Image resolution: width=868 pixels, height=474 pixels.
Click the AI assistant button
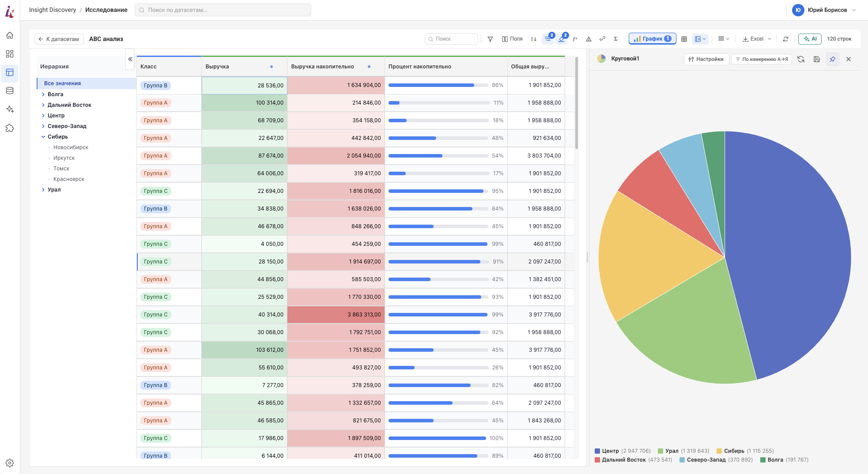810,39
